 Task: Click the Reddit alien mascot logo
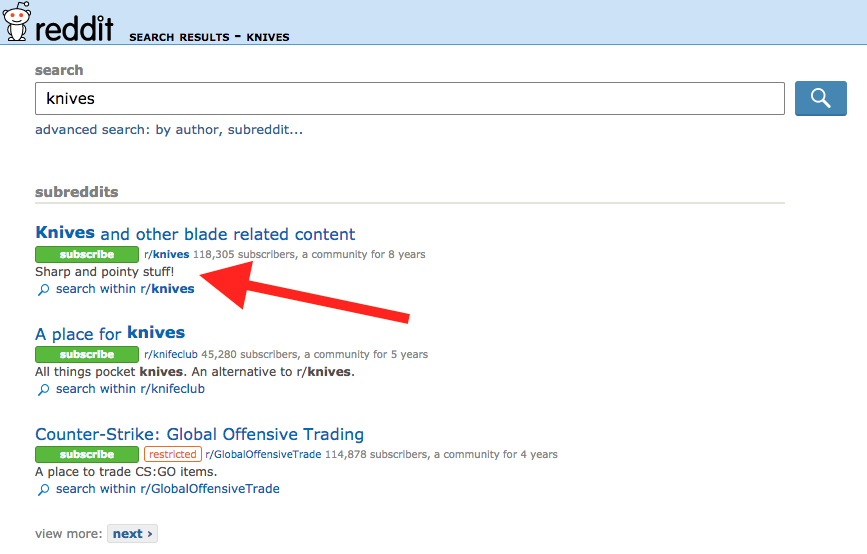(16, 21)
